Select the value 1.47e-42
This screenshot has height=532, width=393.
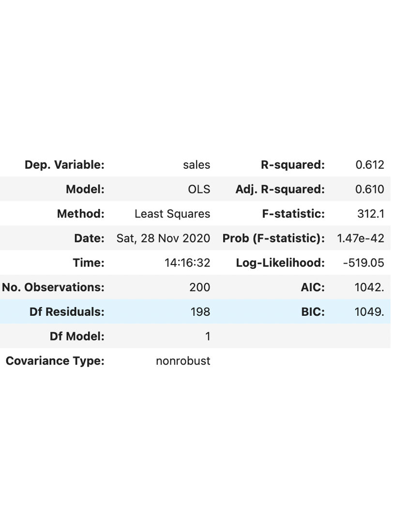tap(360, 238)
